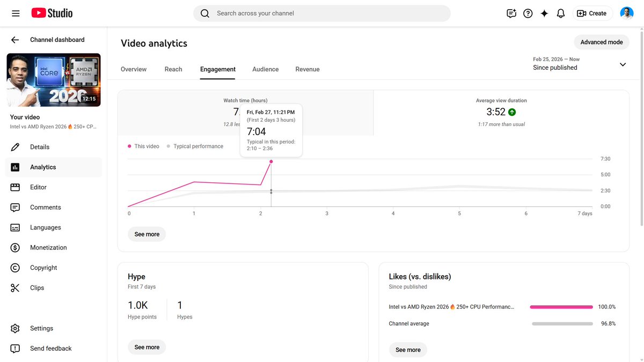The height and width of the screenshot is (362, 644).
Task: Open Copyright in the sidebar
Action: click(x=54, y=268)
